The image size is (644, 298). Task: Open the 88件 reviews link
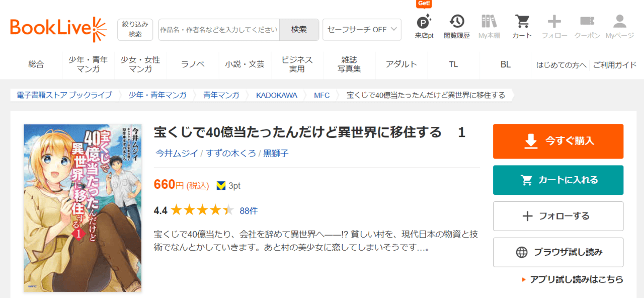[x=249, y=211]
